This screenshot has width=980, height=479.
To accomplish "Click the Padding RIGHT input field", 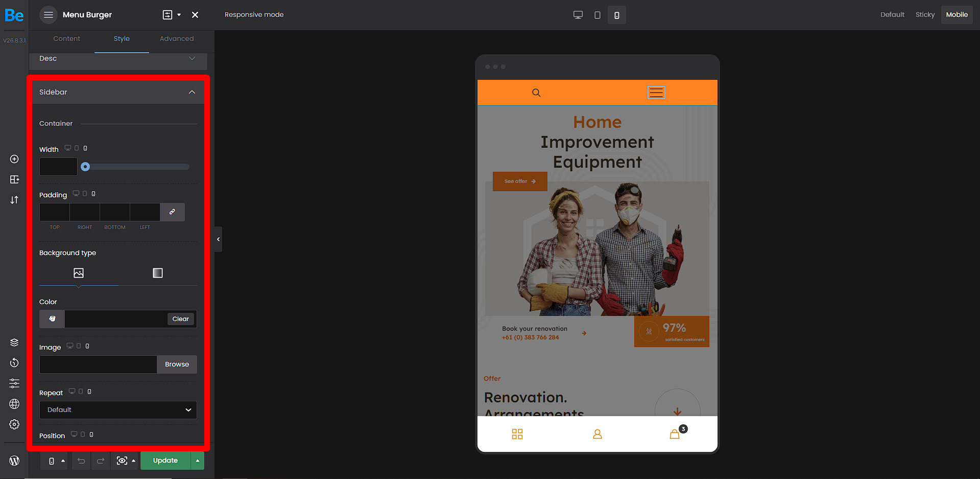I will (x=85, y=212).
